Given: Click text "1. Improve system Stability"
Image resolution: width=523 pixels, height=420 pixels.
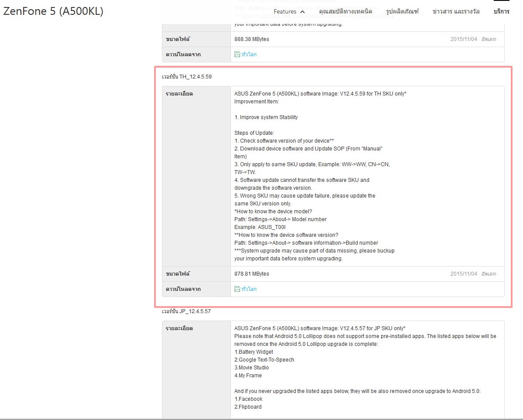Looking at the screenshot, I should 266,117.
